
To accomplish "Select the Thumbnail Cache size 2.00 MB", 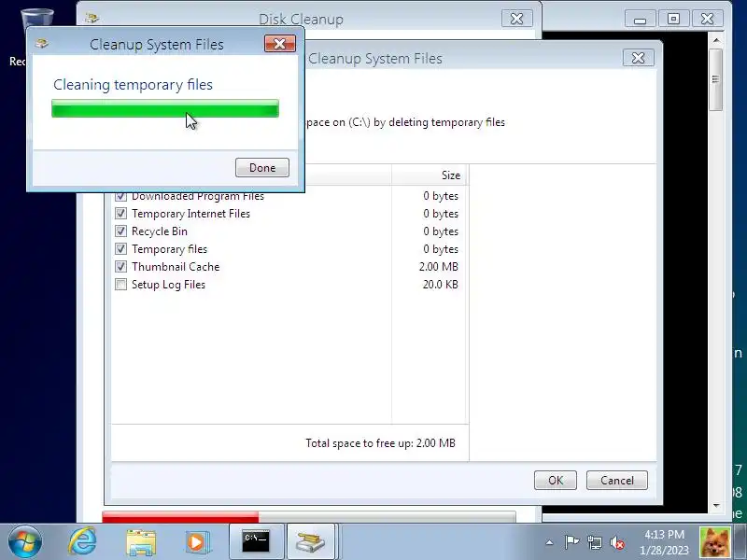I will [x=438, y=267].
